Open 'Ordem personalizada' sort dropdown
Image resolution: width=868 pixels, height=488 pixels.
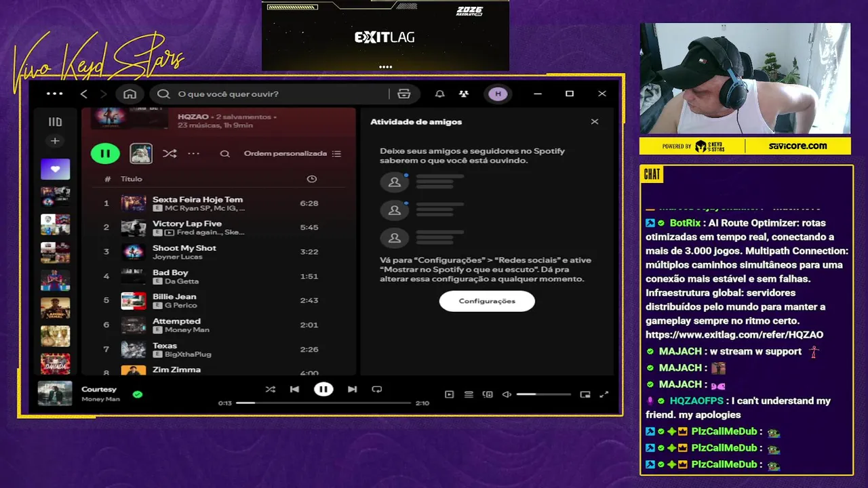coord(292,154)
